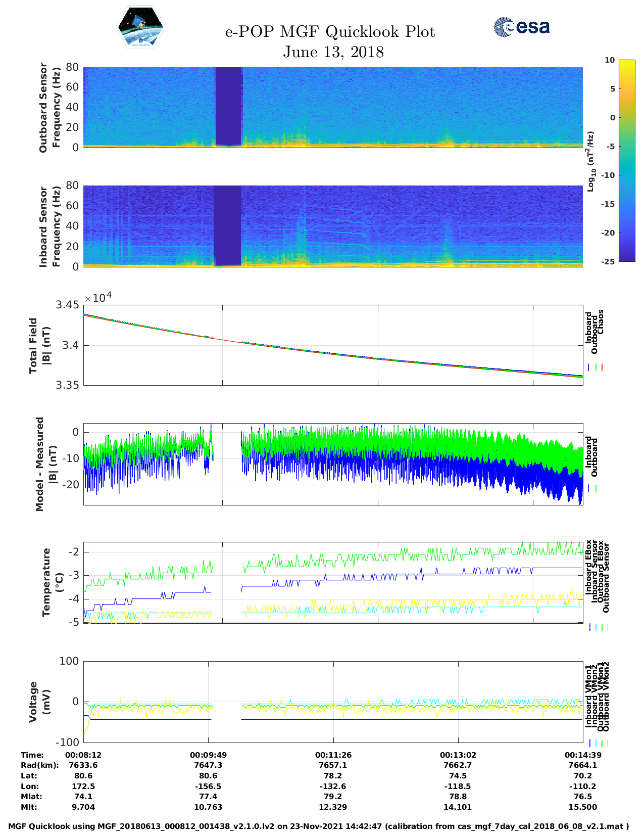Select the 00:13:02 time tick label
This screenshot has width=644, height=834.
tap(458, 755)
